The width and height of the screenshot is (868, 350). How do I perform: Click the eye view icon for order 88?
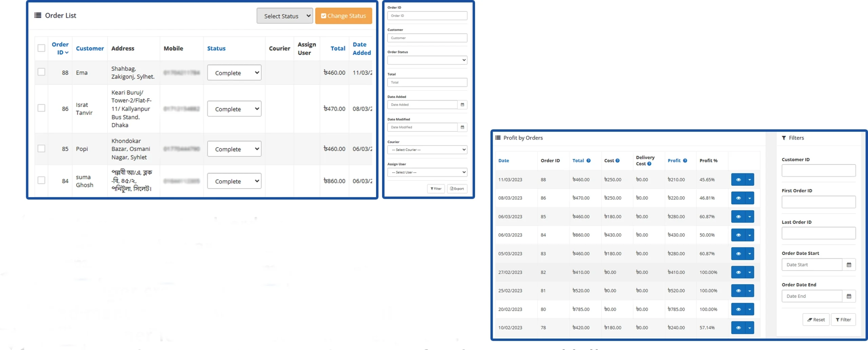tap(737, 180)
